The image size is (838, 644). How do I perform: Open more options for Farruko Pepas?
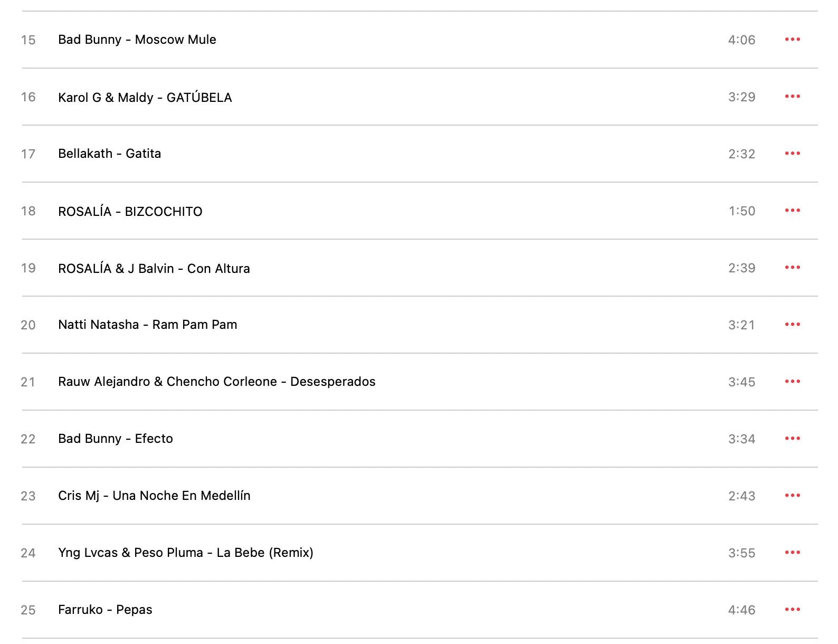pos(792,610)
